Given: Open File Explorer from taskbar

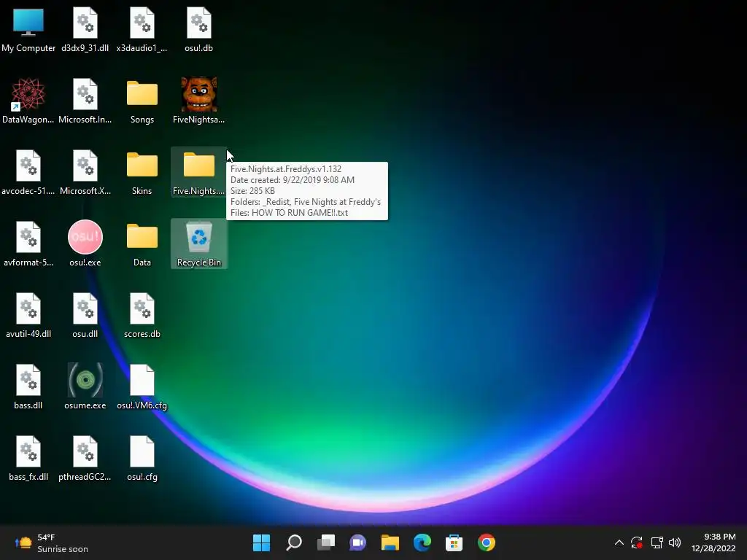Looking at the screenshot, I should point(390,542).
